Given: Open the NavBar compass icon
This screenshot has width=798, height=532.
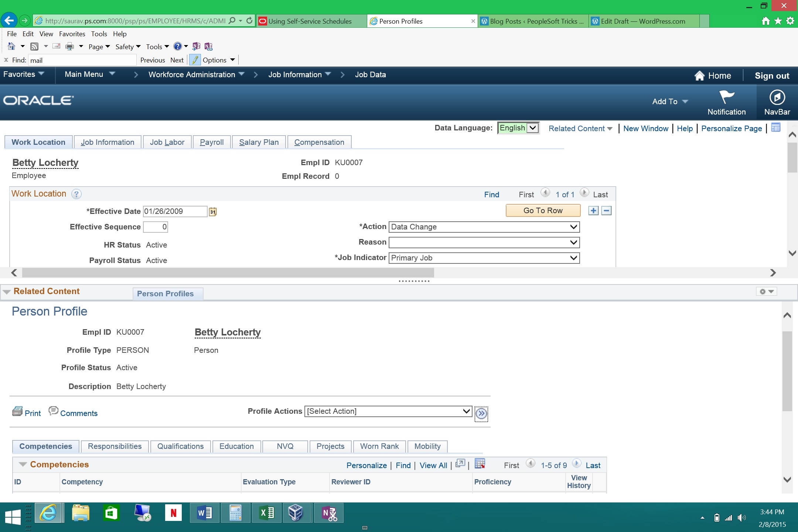Looking at the screenshot, I should click(777, 98).
